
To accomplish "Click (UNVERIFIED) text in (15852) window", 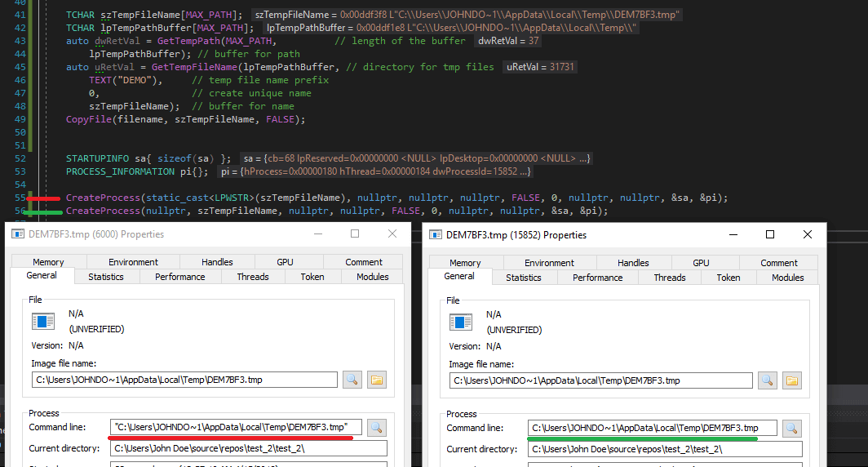I will coord(514,330).
